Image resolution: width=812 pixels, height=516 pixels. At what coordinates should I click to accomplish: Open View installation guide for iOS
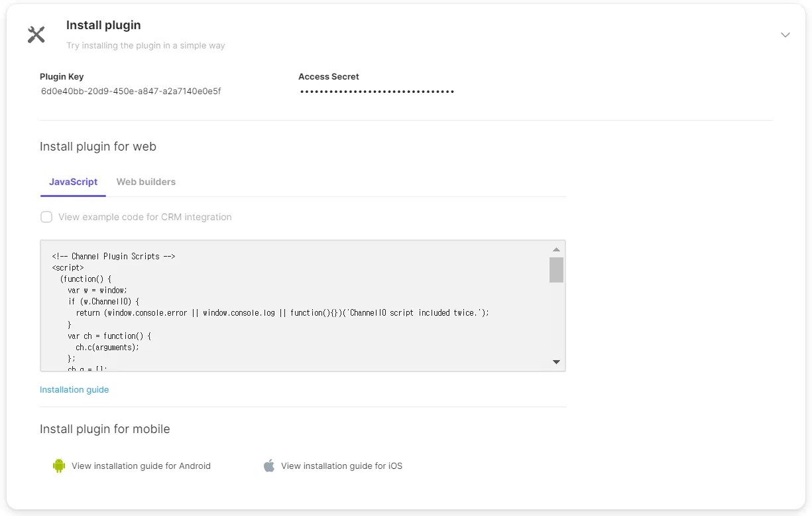pyautogui.click(x=341, y=466)
